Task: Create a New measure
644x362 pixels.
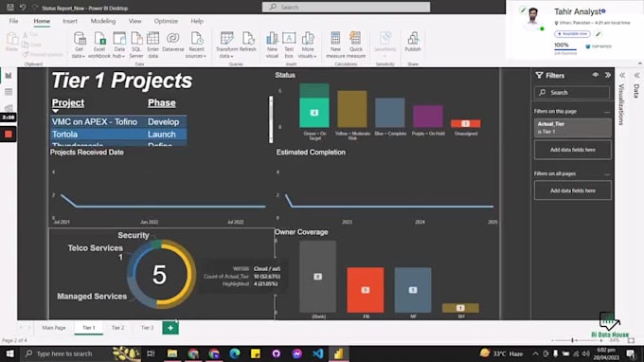Action: coord(335,45)
